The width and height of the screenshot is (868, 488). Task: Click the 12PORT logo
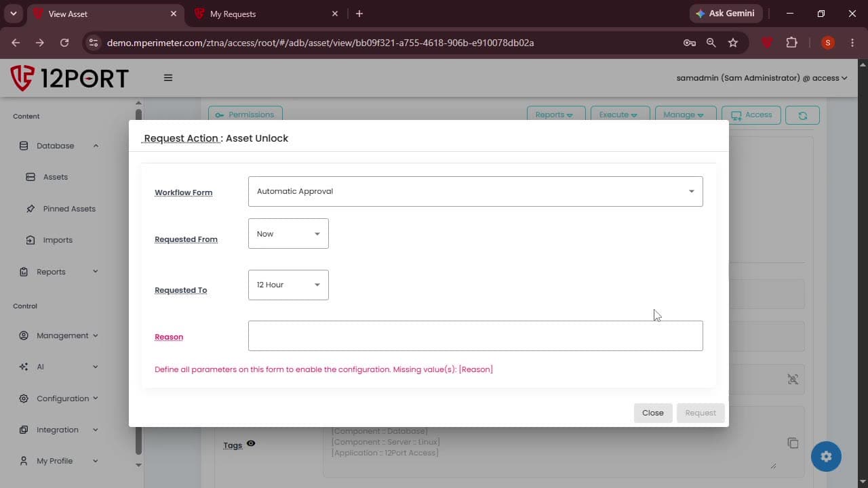[69, 78]
